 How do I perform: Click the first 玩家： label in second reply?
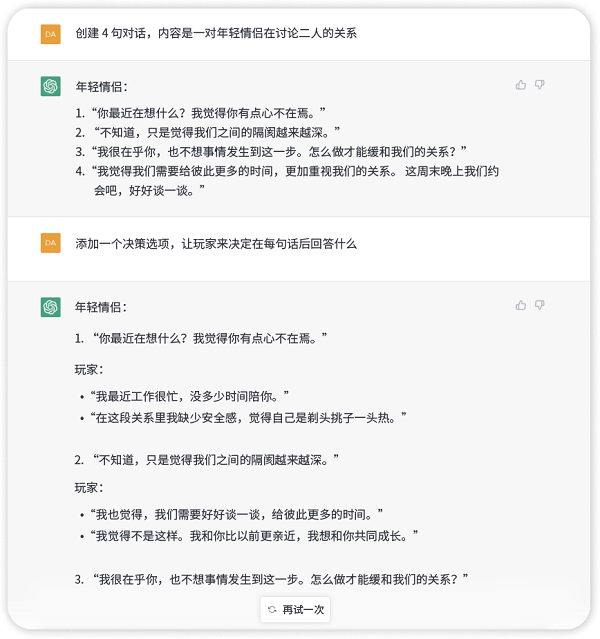89,370
